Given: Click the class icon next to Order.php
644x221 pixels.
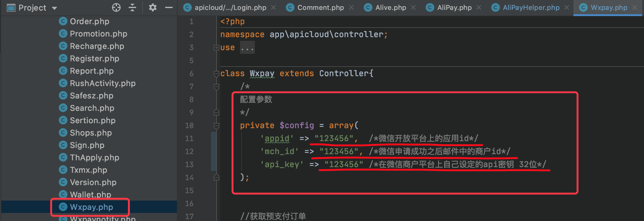Looking at the screenshot, I should click(x=63, y=21).
